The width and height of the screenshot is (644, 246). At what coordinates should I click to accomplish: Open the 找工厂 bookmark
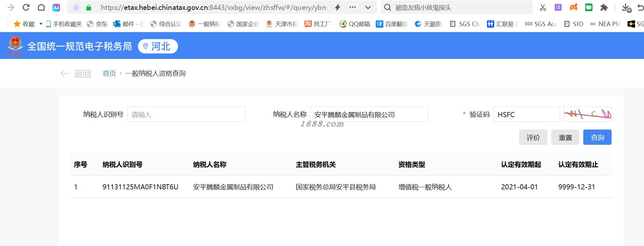[x=318, y=24]
